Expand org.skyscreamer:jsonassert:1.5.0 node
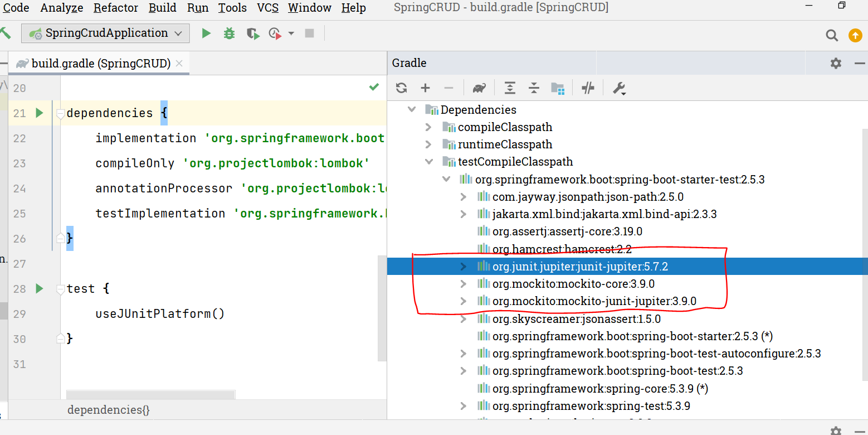Viewport: 868px width, 435px height. (x=464, y=319)
